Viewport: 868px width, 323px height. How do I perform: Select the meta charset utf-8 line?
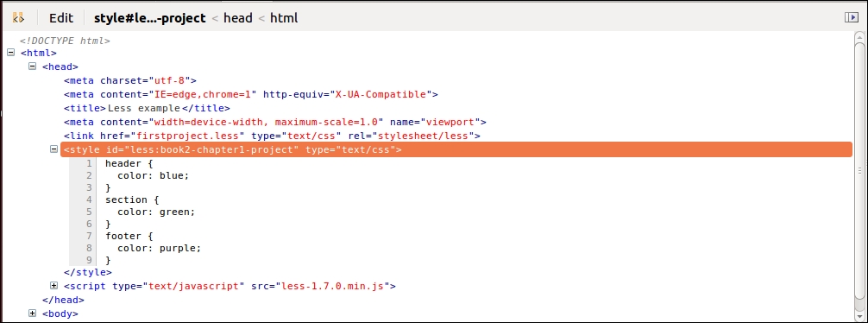point(130,80)
